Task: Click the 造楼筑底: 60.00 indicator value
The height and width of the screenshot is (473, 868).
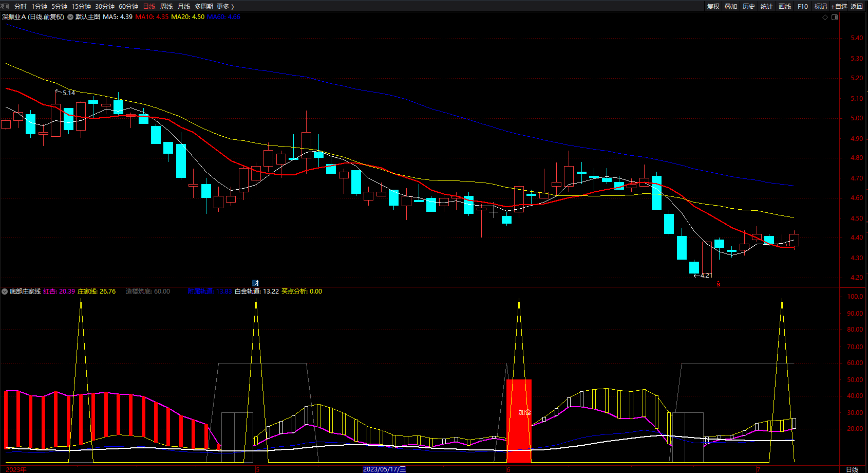Action: (148, 292)
